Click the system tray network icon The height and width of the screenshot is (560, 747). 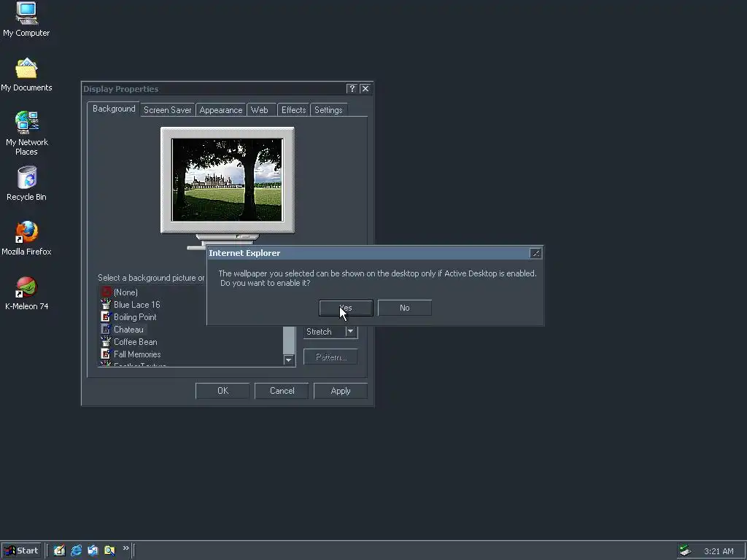click(x=685, y=551)
